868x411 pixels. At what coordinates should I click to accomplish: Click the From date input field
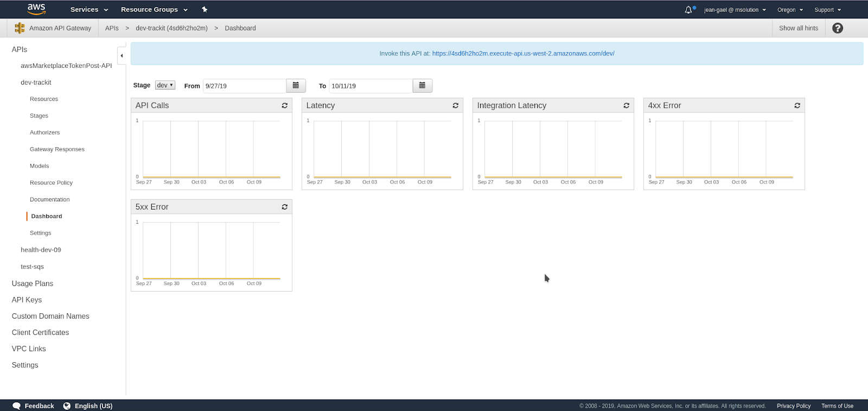pyautogui.click(x=244, y=86)
